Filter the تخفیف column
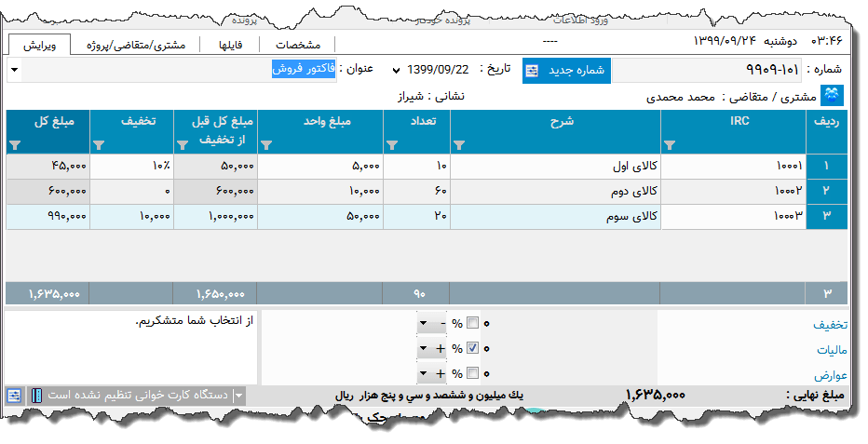Image resolution: width=868 pixels, height=444 pixels. [x=99, y=145]
